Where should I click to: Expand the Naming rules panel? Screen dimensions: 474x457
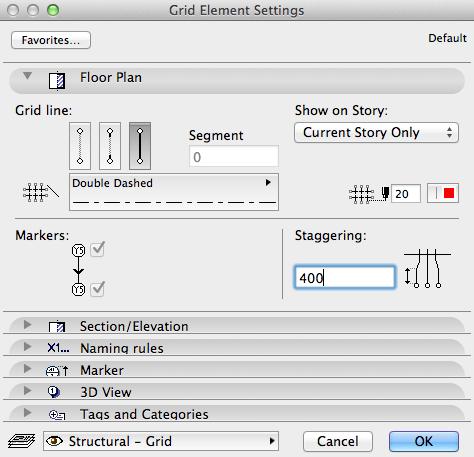tap(27, 347)
